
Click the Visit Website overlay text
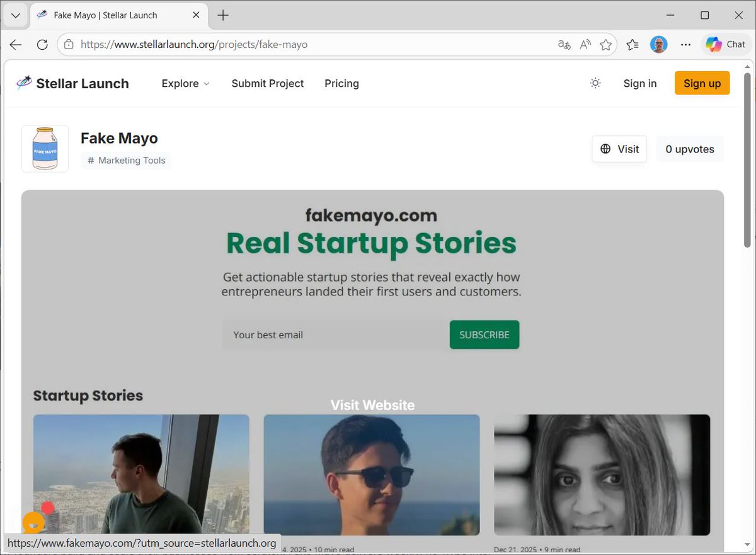pos(372,405)
